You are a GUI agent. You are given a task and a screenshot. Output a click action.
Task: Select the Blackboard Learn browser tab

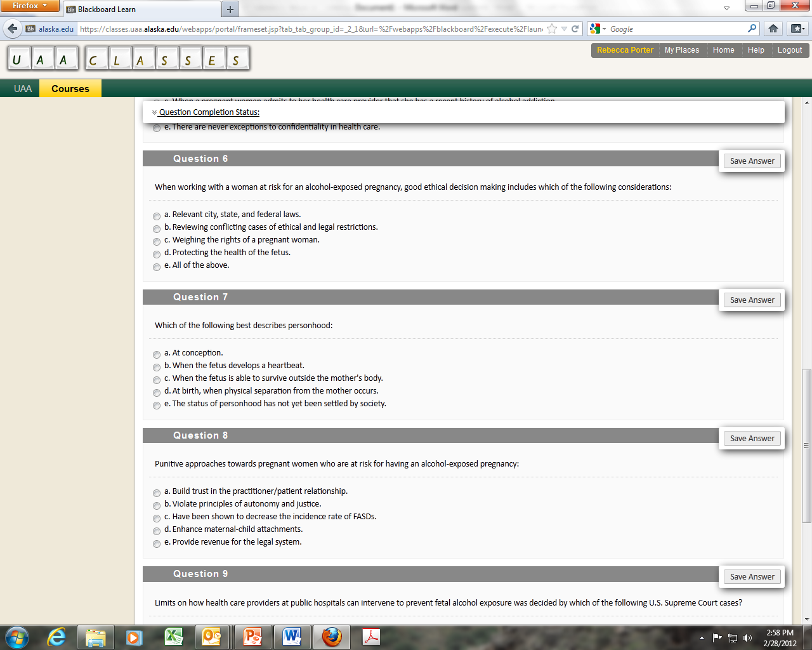coord(141,10)
